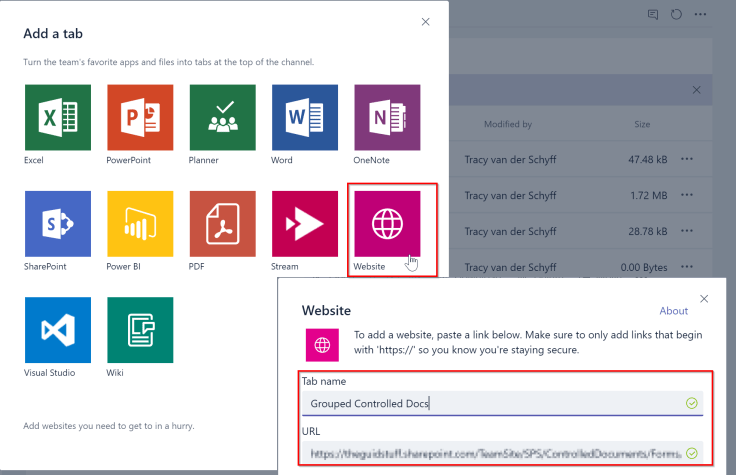
Task: Close the Website dialog
Action: tap(704, 298)
